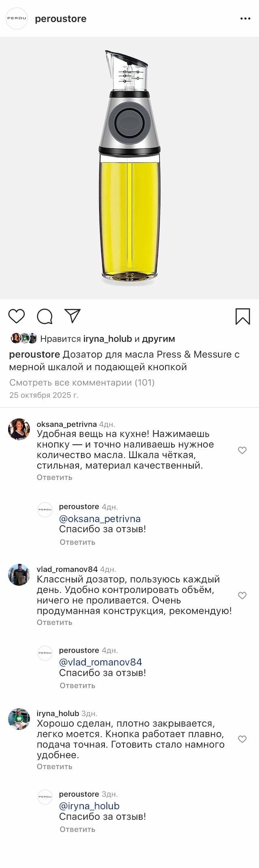Reply to oksana_petrivna's comment
This screenshot has height=868, width=259.
pos(55,477)
